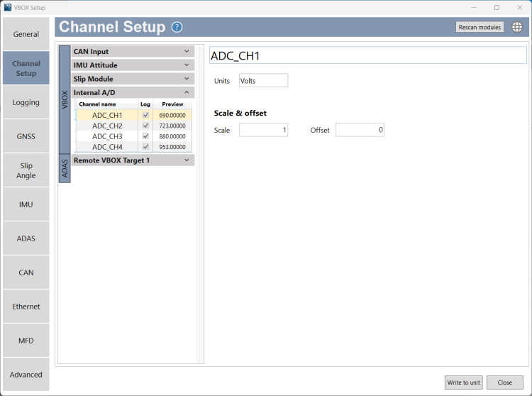This screenshot has width=532, height=396.
Task: Click the preview value 953.00000
Action: (x=172, y=147)
